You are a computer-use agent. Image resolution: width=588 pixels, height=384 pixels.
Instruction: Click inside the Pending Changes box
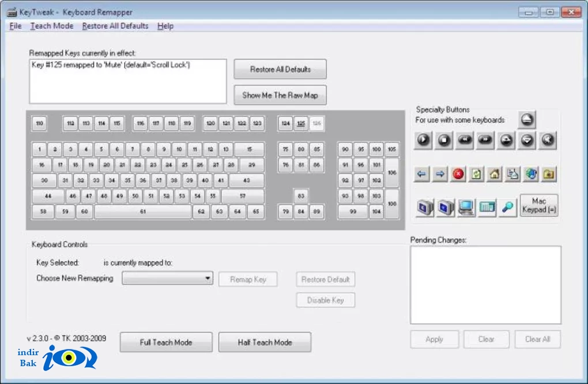(x=485, y=285)
